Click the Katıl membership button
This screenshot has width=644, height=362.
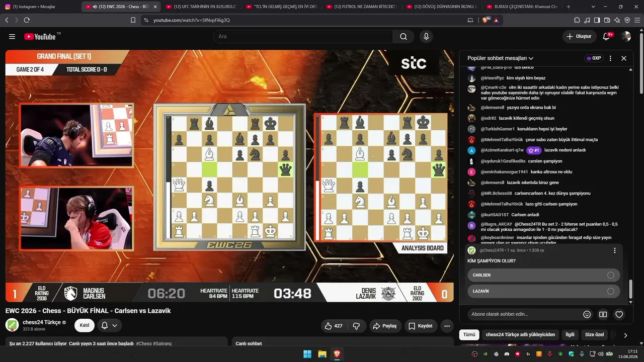[x=85, y=325]
